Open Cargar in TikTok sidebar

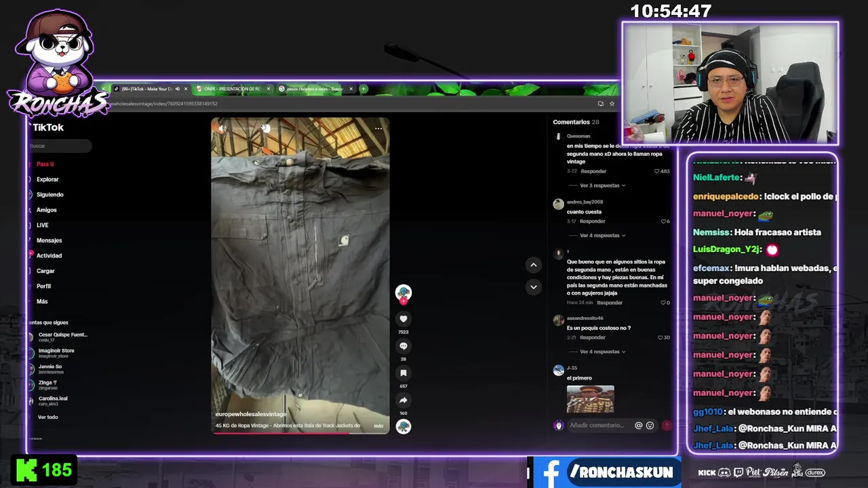[x=45, y=271]
